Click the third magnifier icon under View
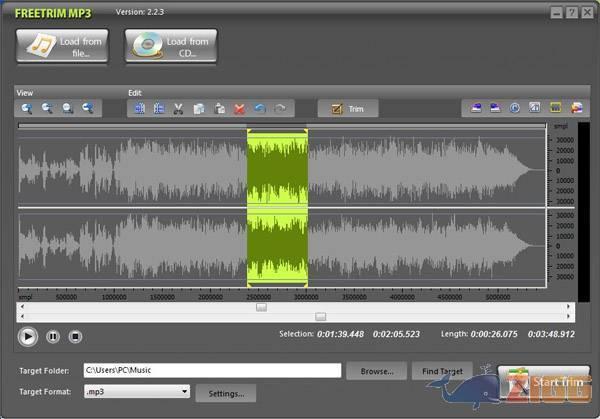 coord(68,109)
